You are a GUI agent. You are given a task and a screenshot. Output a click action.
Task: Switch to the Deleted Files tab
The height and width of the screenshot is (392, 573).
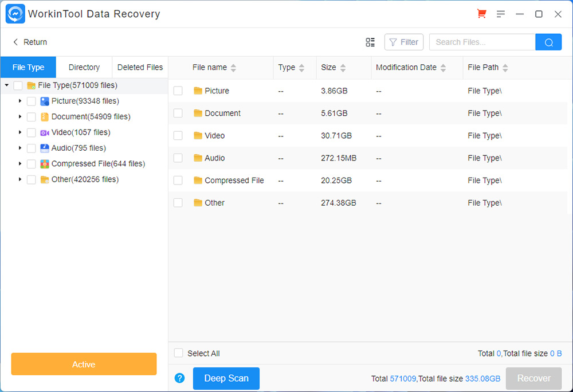click(x=140, y=67)
